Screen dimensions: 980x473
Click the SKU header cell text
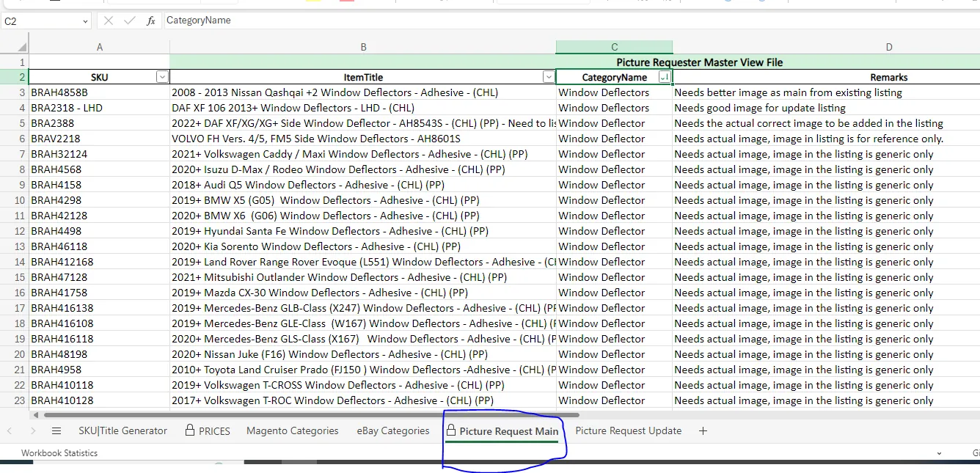point(99,77)
